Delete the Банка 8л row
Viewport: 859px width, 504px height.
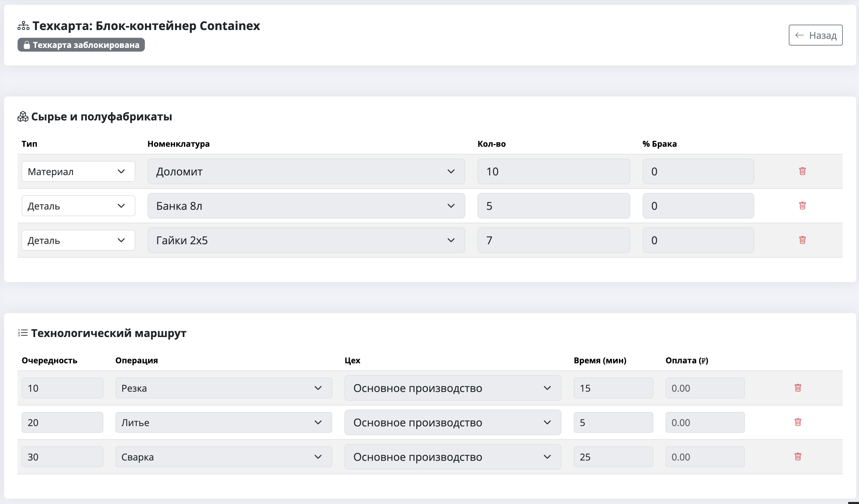(802, 206)
